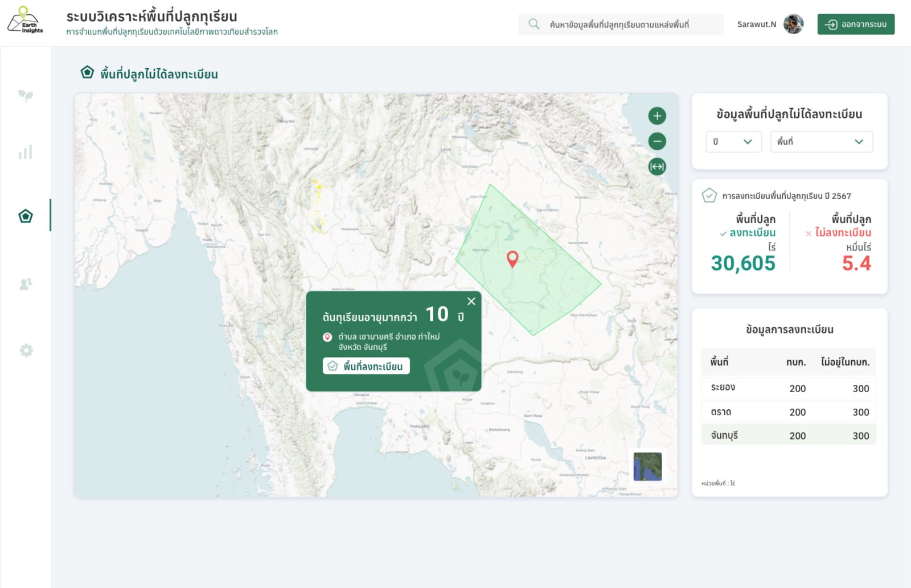The width and height of the screenshot is (911, 588).
Task: Open the bar chart statistics sidebar section
Action: click(x=25, y=152)
